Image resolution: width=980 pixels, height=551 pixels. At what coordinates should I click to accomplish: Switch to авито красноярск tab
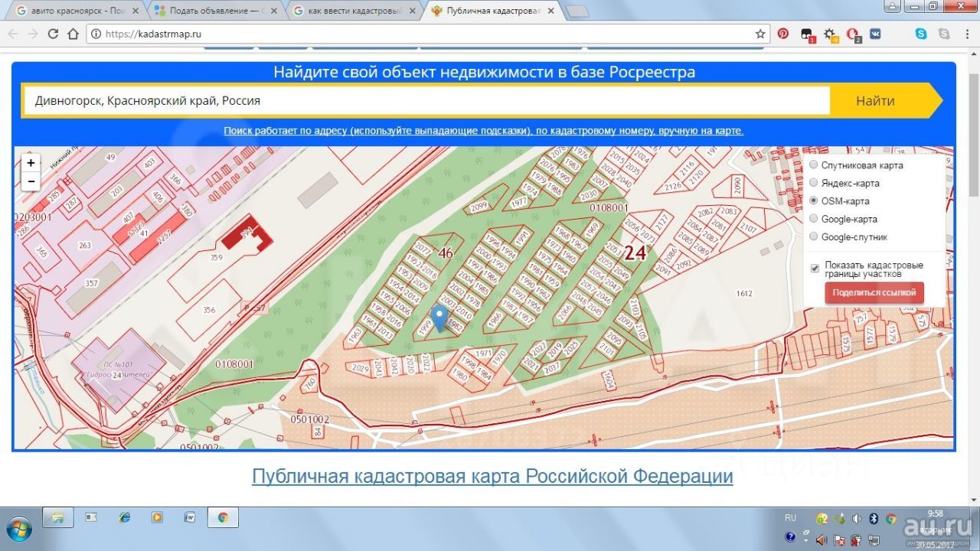coord(77,11)
